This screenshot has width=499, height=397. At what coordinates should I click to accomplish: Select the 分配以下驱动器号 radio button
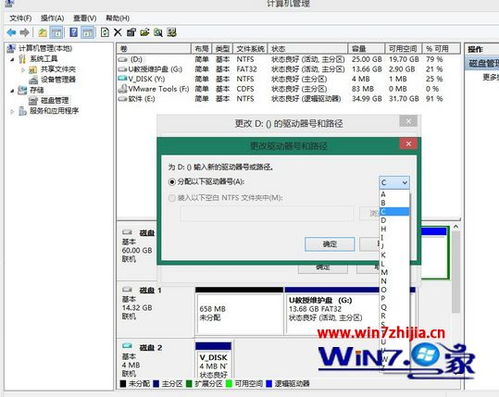[172, 182]
